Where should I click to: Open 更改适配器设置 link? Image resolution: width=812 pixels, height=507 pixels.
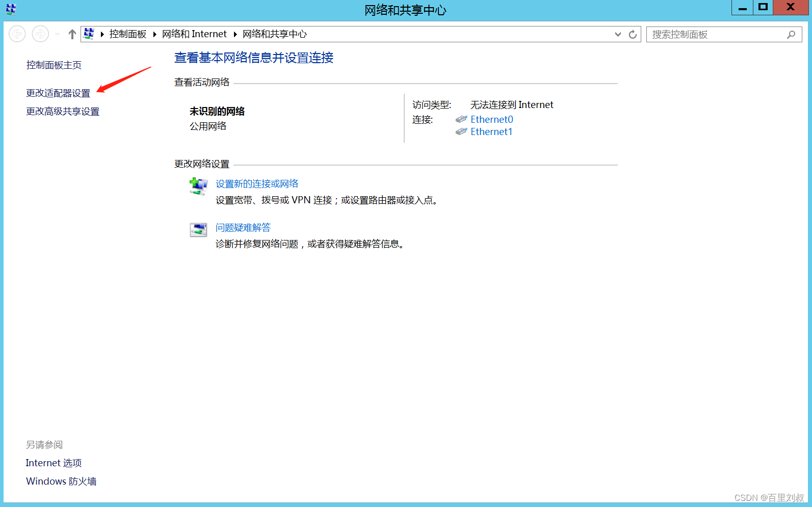pyautogui.click(x=58, y=93)
